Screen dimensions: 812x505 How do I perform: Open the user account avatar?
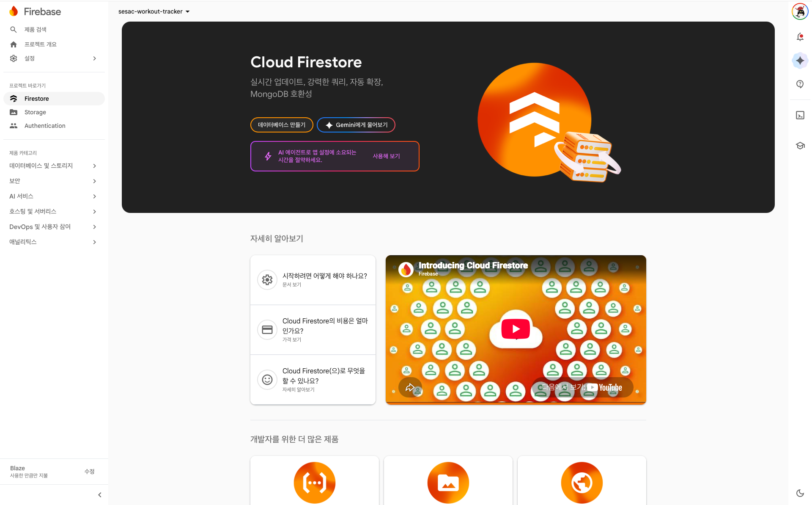[800, 11]
